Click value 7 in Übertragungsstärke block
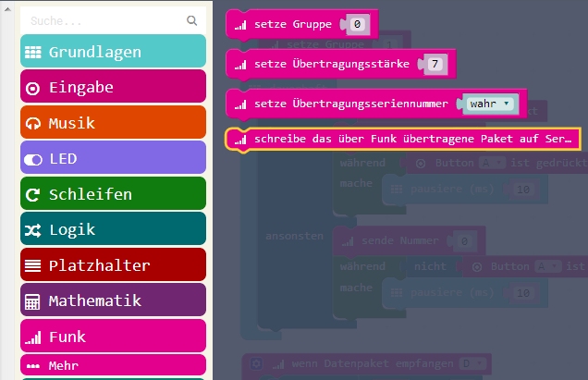The height and width of the screenshot is (380, 588). pos(434,64)
